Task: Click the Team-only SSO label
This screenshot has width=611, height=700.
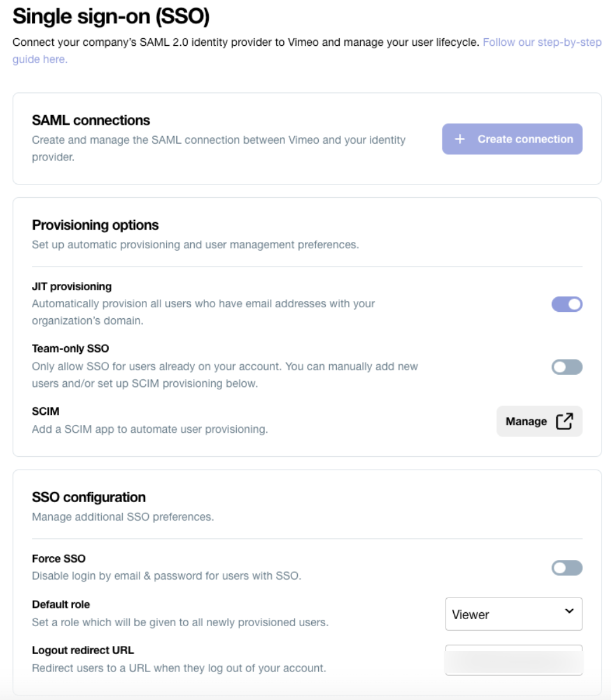Action: [x=70, y=349]
